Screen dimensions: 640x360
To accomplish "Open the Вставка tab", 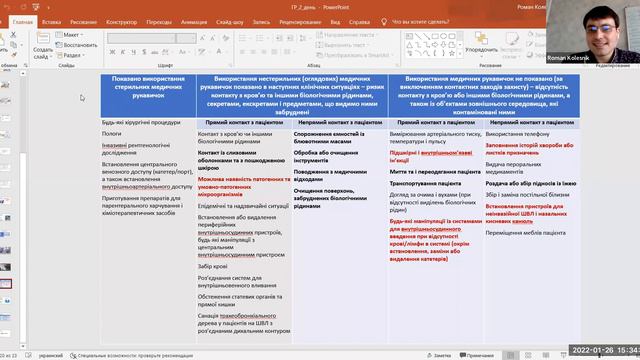I will [x=51, y=22].
